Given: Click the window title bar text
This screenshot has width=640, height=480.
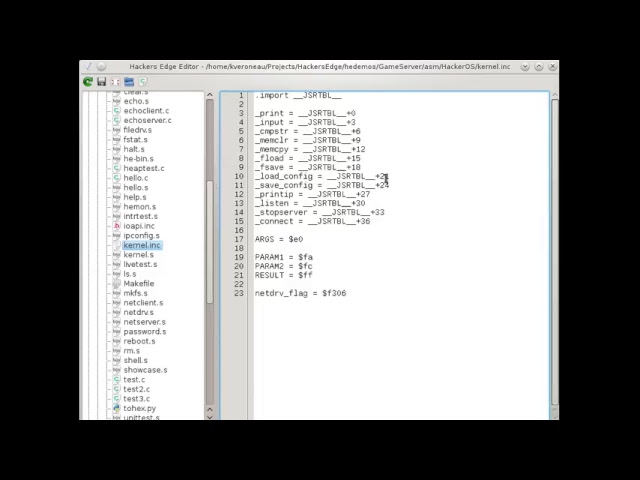Looking at the screenshot, I should click(320, 66).
